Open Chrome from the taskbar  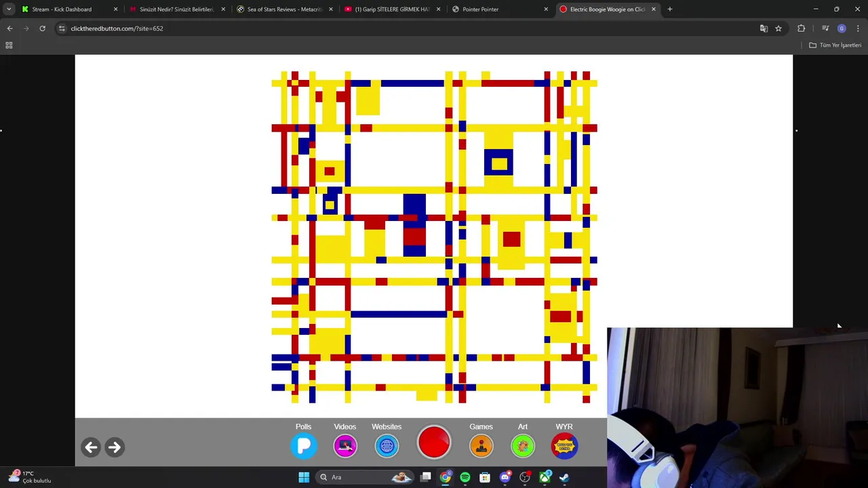[446, 477]
